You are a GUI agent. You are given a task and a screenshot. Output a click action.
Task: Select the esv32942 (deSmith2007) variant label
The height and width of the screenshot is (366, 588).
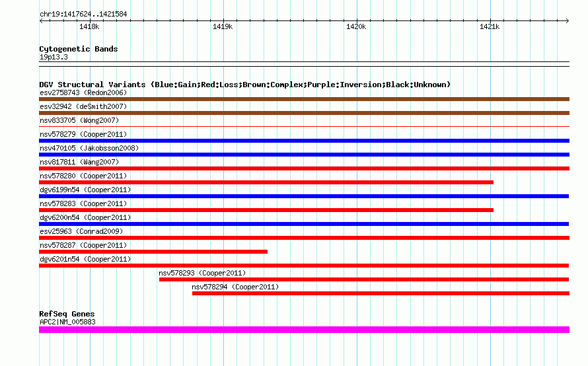pos(83,106)
